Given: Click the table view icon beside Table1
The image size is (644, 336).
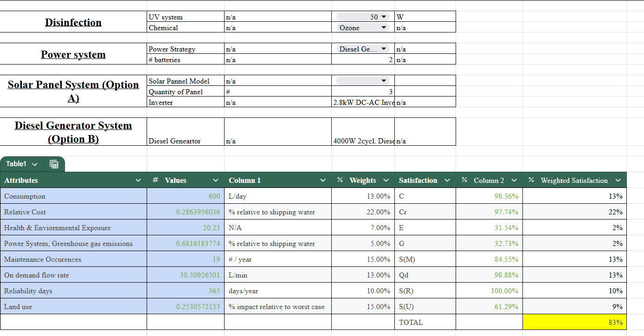Looking at the screenshot, I should click(54, 164).
